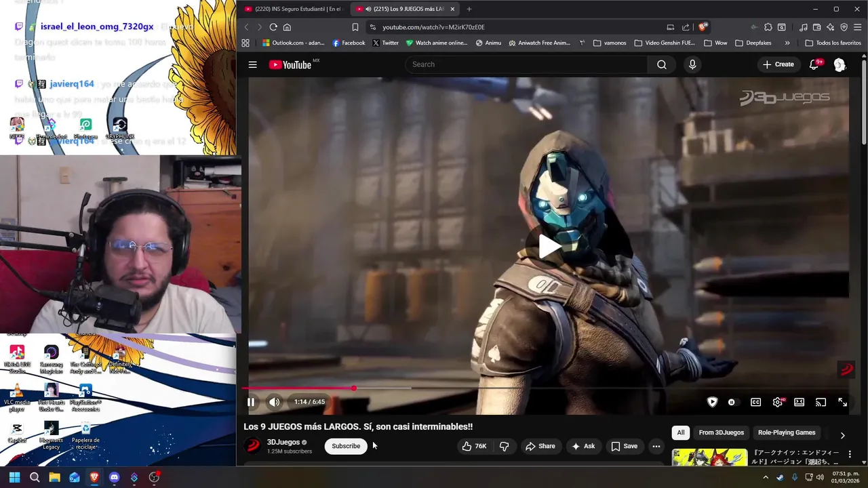Viewport: 868px width, 488px height.
Task: Click the 3DJuegos channel avatar
Action: pos(253,446)
